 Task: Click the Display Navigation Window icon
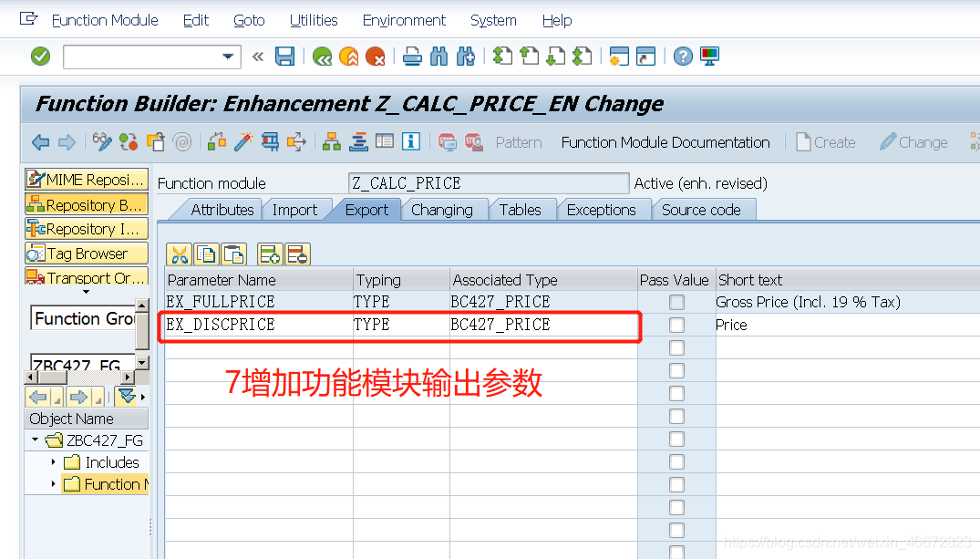[358, 142]
